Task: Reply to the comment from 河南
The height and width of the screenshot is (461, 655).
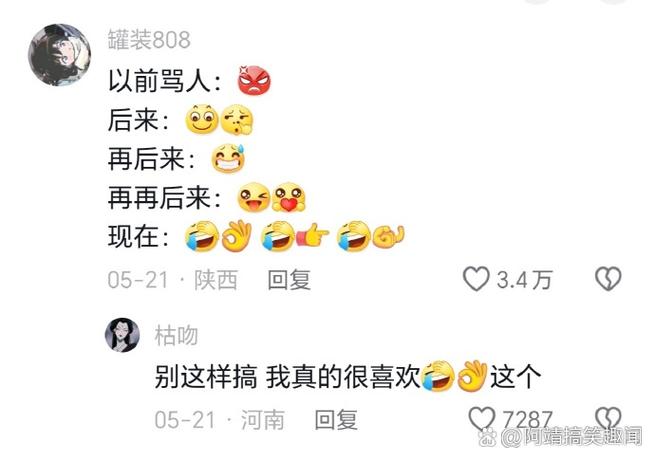Action: tap(336, 420)
